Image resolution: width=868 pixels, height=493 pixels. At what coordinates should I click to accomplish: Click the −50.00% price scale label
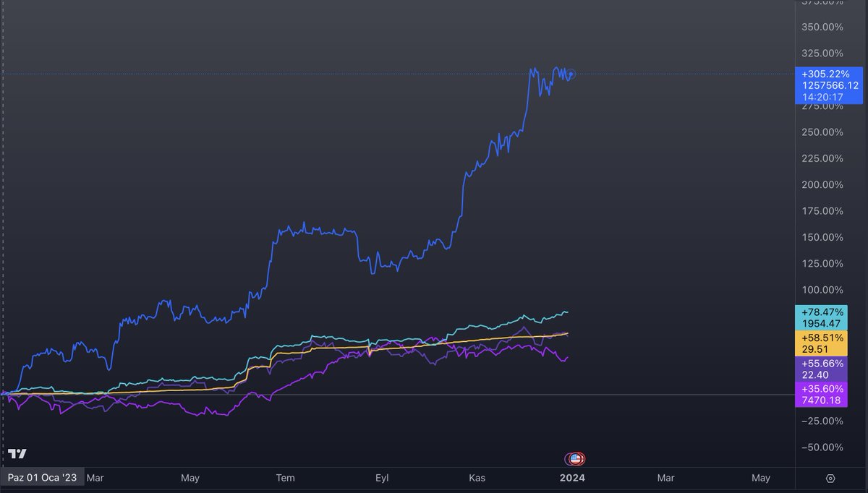pyautogui.click(x=822, y=447)
